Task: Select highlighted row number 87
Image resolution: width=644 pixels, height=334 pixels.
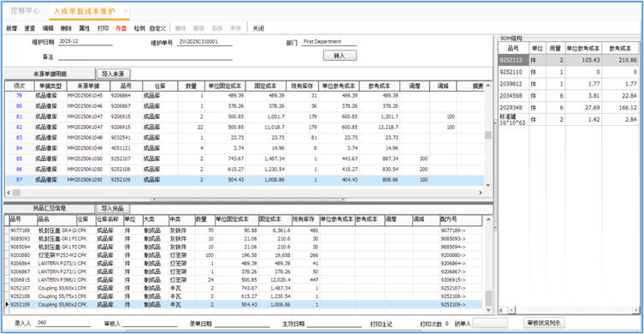Action: 19,180
